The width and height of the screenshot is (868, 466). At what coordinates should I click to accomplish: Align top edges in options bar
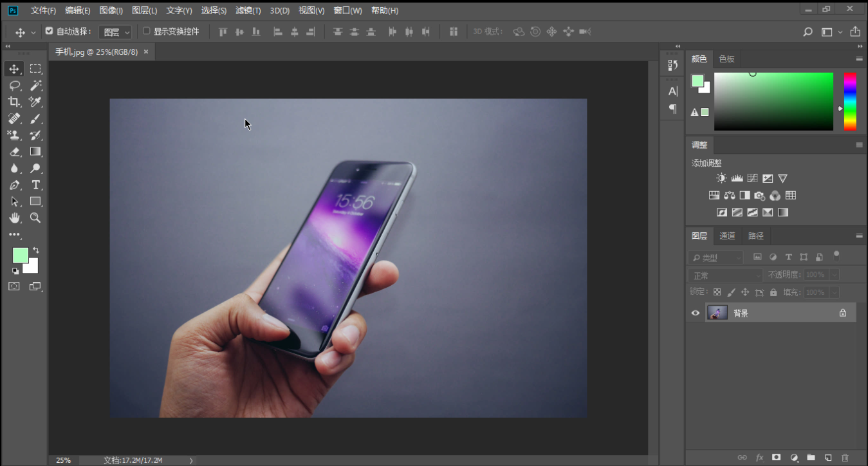pyautogui.click(x=223, y=32)
